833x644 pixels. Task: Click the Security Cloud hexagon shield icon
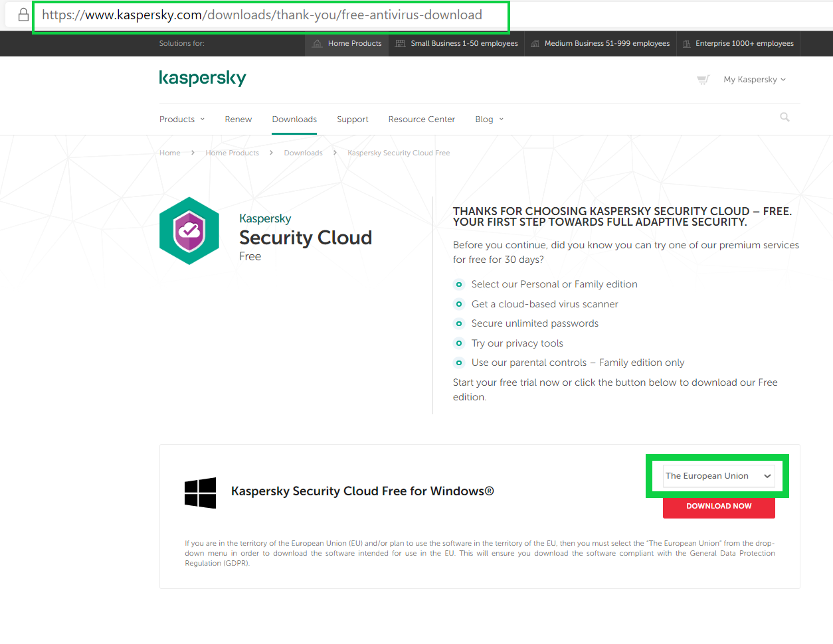[x=189, y=231]
